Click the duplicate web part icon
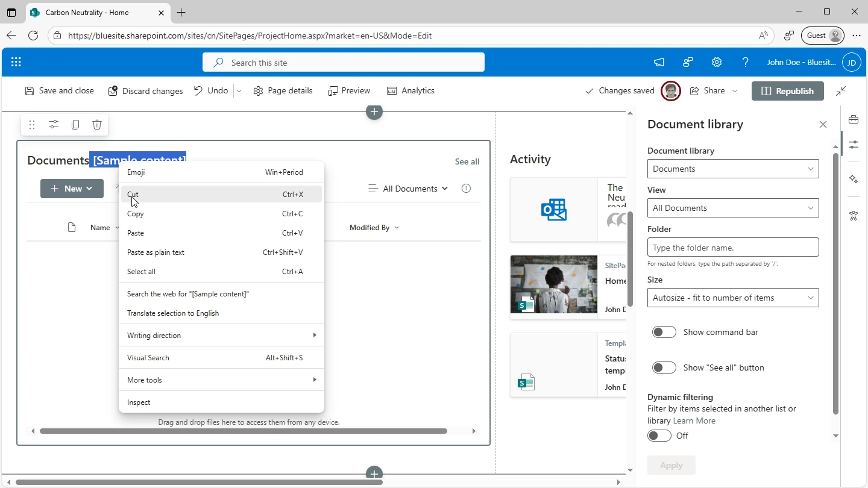Viewport: 868px width, 488px height. [75, 125]
